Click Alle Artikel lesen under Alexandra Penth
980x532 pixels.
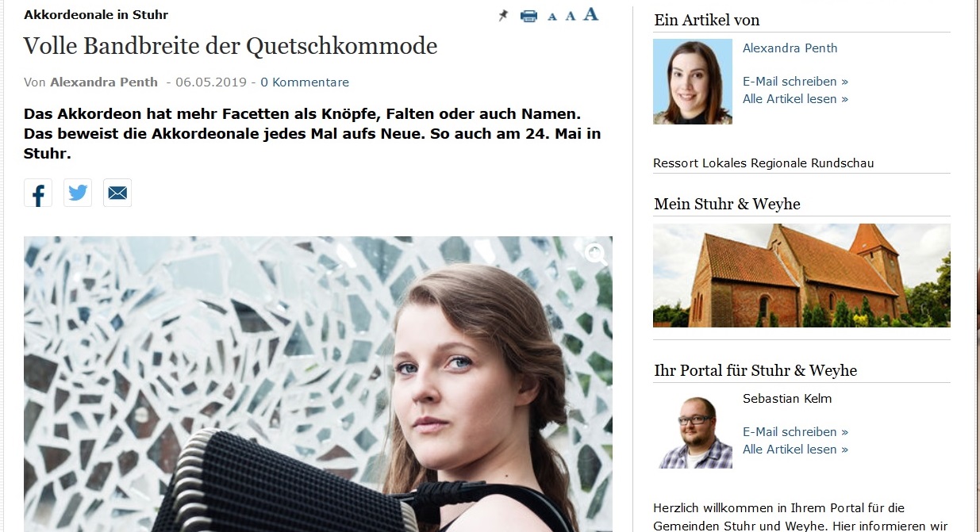[x=795, y=98]
